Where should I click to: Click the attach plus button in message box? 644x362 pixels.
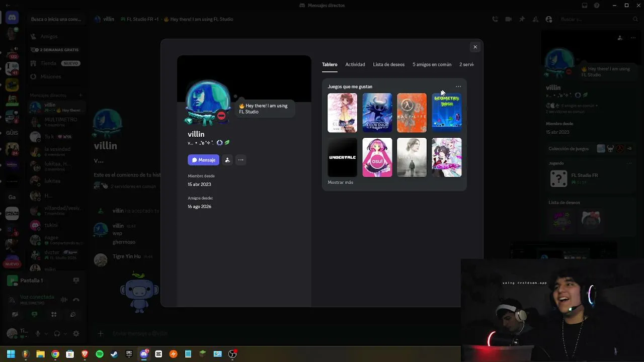(101, 333)
